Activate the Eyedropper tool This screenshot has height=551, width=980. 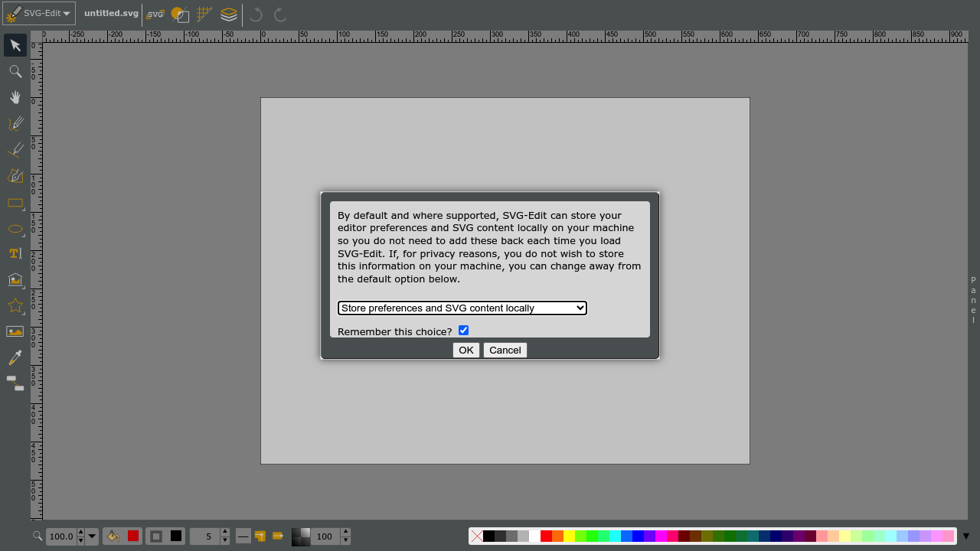[15, 357]
